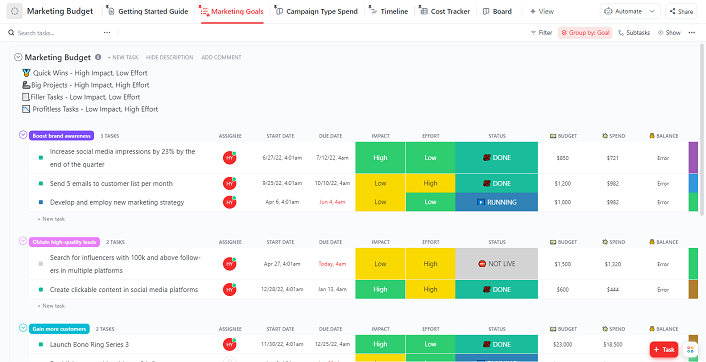
Task: Click assignee avatar for clickable content task
Action: click(230, 290)
